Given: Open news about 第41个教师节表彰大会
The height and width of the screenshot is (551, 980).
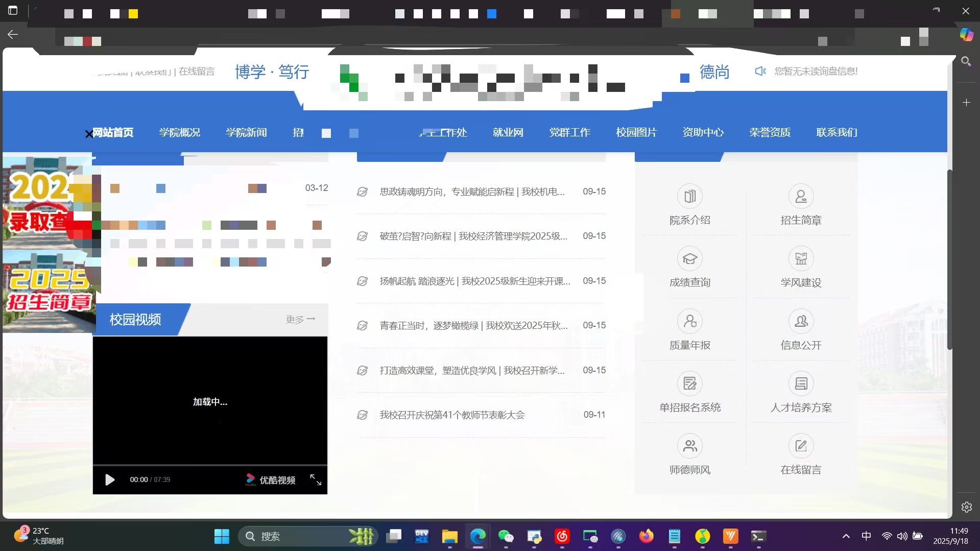Looking at the screenshot, I should click(452, 415).
